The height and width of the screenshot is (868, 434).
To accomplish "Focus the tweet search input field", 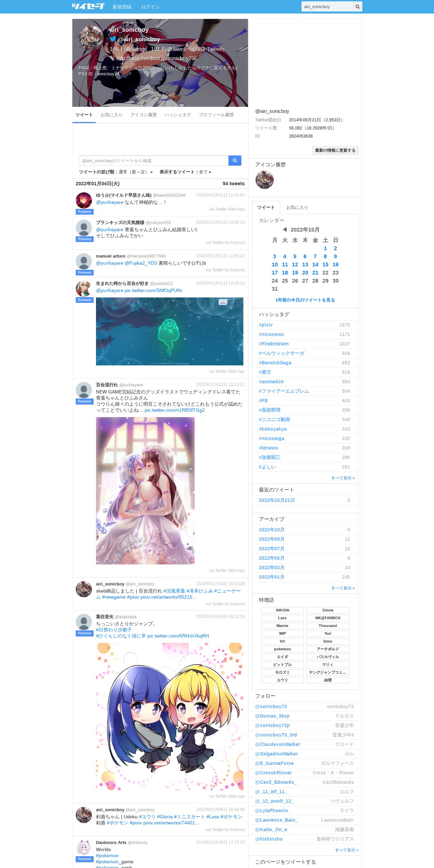I will click(x=154, y=161).
